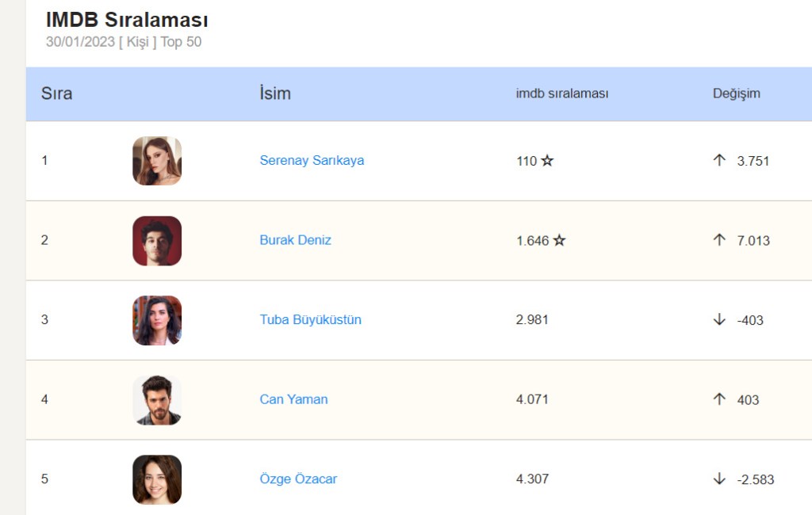This screenshot has width=812, height=515.
Task: Click down arrow next to -403 change
Action: tap(719, 319)
